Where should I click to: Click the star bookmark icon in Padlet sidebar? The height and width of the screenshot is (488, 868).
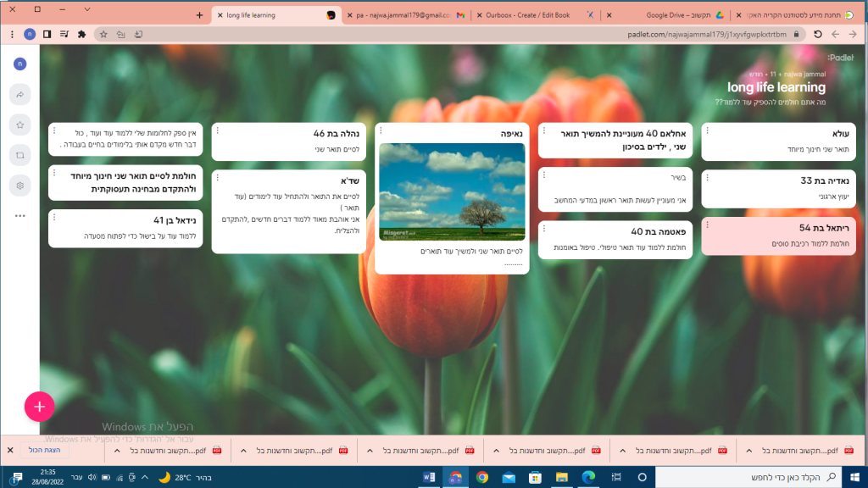pyautogui.click(x=20, y=125)
